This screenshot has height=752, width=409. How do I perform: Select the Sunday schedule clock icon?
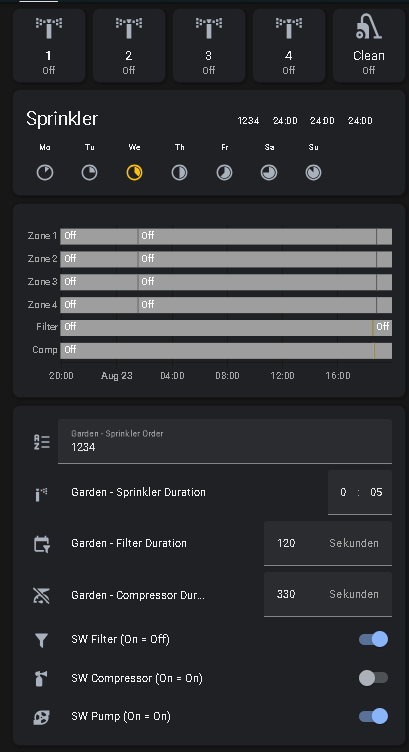[314, 173]
